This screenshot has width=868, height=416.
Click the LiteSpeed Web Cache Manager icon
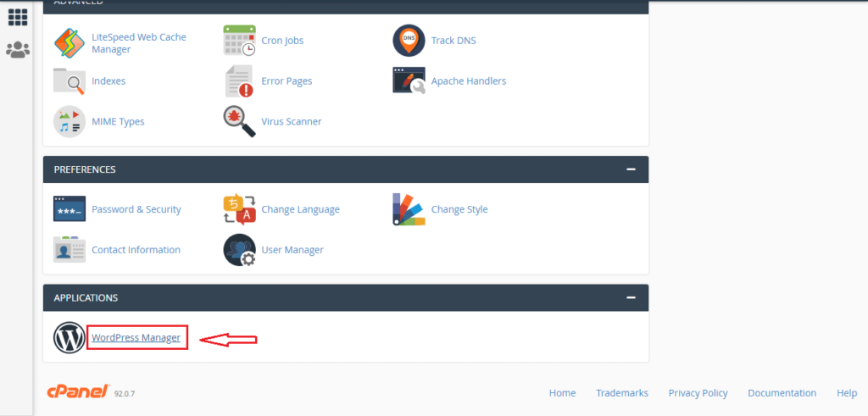(70, 42)
